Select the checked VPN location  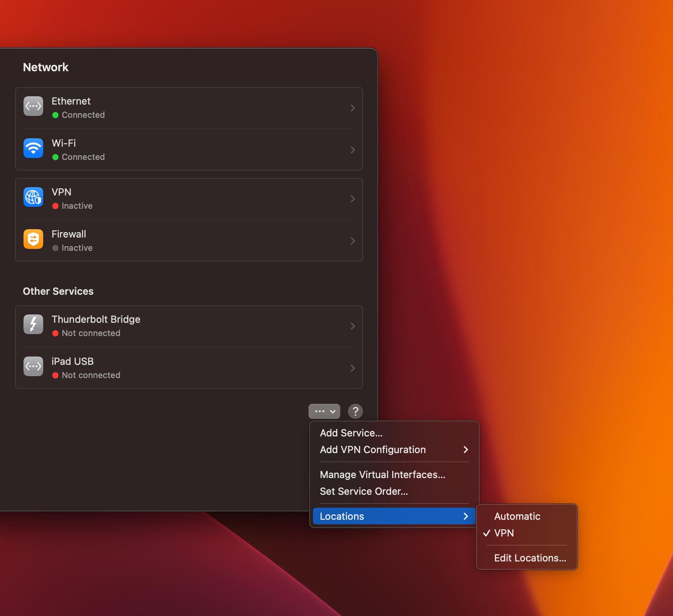tap(527, 533)
